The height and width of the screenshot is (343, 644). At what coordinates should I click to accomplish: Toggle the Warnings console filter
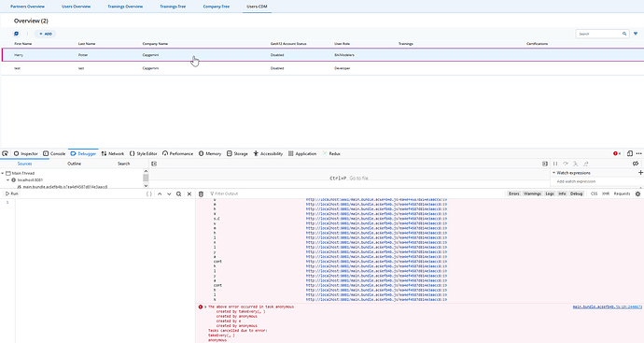tap(532, 193)
